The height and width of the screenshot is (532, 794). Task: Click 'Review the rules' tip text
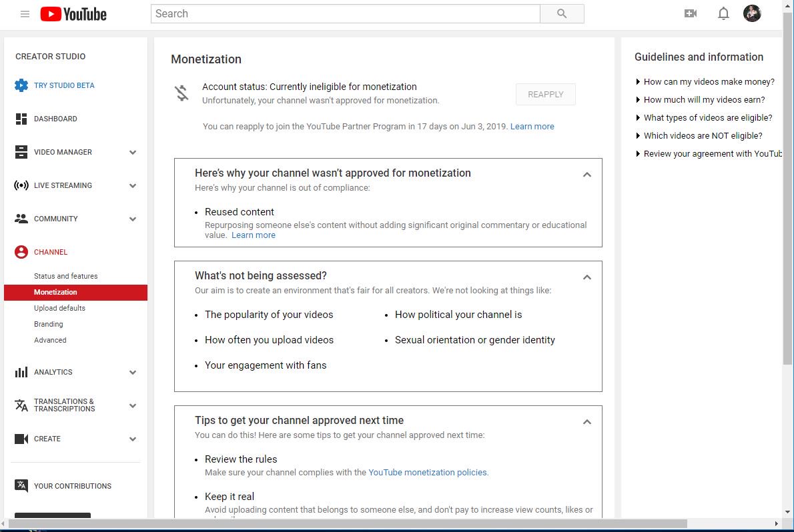pyautogui.click(x=241, y=459)
